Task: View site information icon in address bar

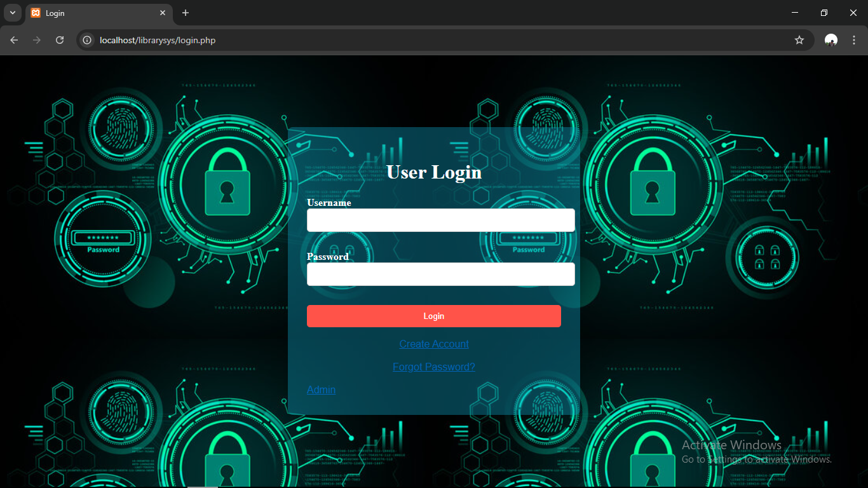Action: coord(88,40)
